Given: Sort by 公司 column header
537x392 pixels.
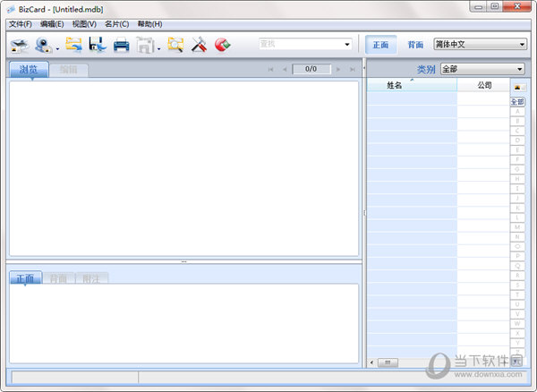Looking at the screenshot, I should (484, 85).
